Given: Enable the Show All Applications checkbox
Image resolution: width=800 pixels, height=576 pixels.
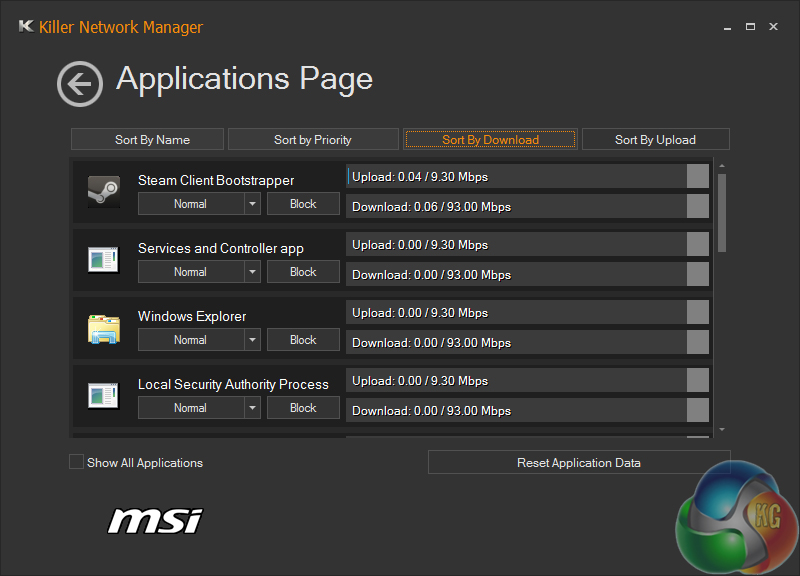Looking at the screenshot, I should pos(77,462).
